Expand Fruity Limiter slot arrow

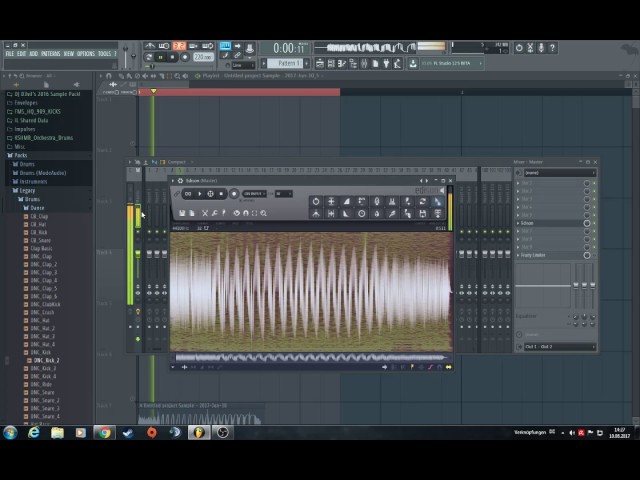coord(518,255)
